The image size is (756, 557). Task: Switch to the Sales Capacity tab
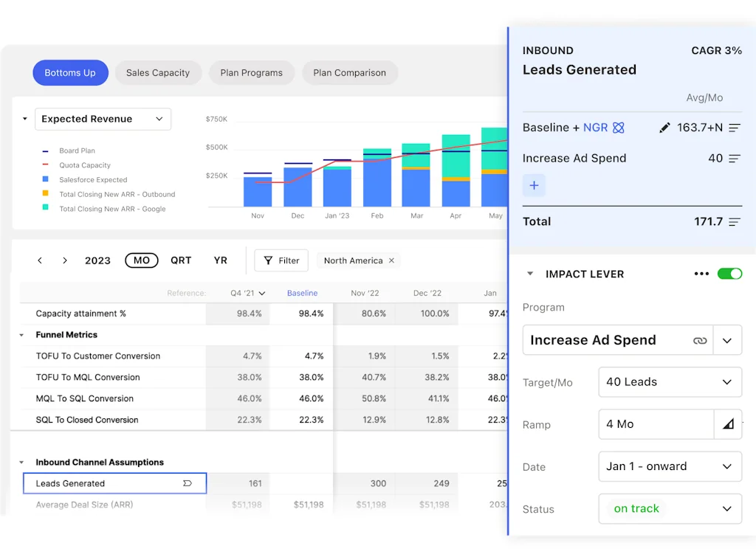tap(158, 73)
